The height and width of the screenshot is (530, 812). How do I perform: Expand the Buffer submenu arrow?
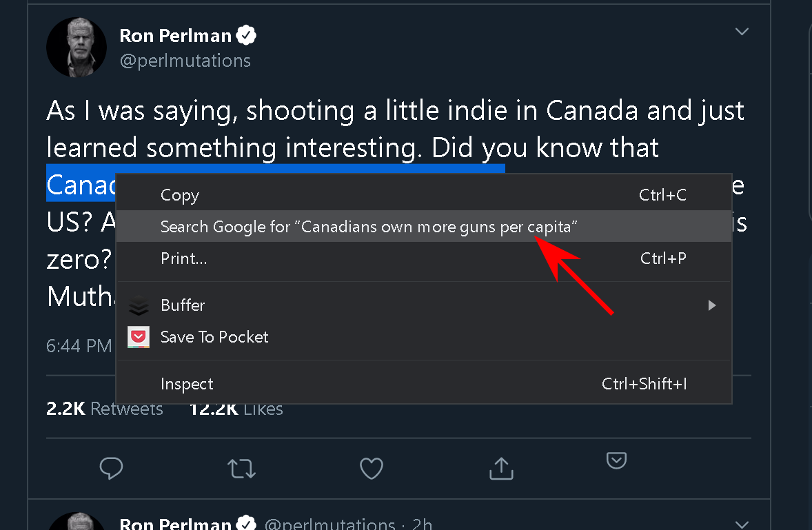coord(712,305)
